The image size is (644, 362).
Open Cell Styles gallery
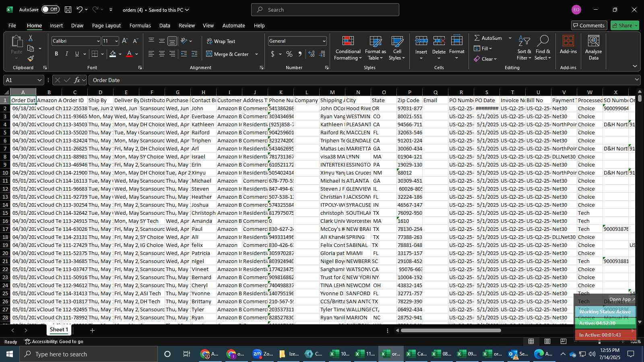pos(397,48)
